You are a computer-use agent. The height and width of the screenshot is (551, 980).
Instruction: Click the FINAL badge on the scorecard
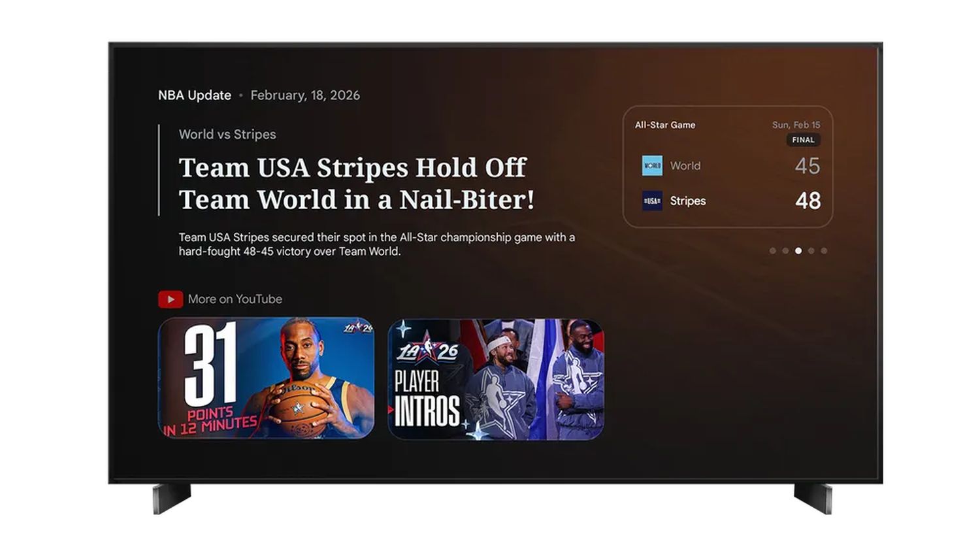click(x=803, y=139)
